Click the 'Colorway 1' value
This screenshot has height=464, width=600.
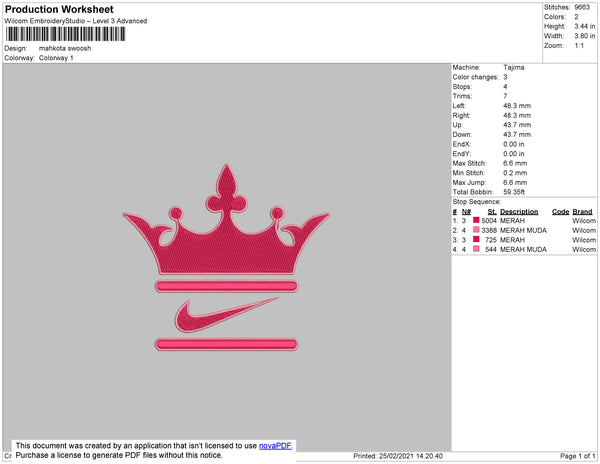click(56, 58)
